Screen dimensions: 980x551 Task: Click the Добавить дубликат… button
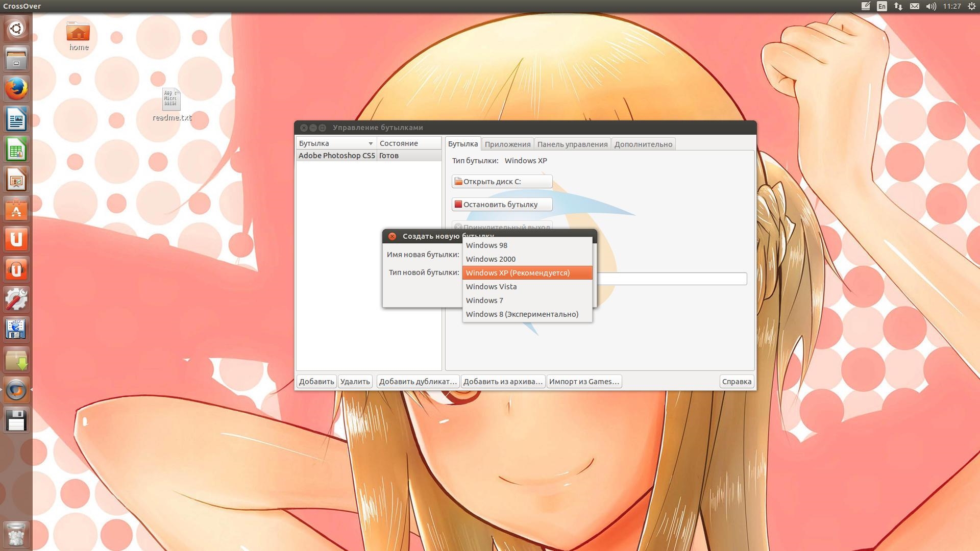coord(418,382)
